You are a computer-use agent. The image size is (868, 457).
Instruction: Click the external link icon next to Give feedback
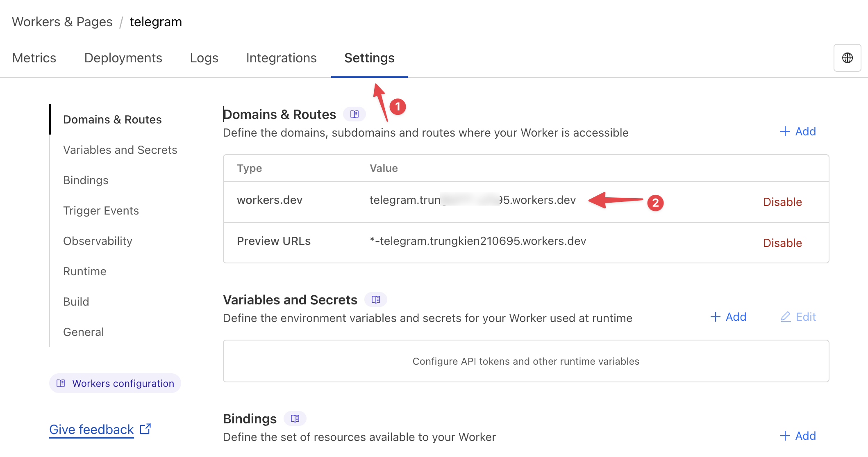point(145,429)
